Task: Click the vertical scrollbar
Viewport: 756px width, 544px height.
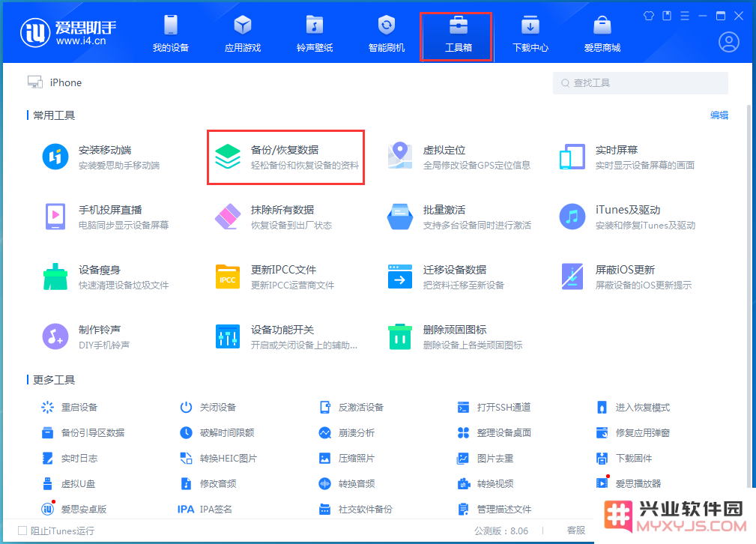Action: 749,294
